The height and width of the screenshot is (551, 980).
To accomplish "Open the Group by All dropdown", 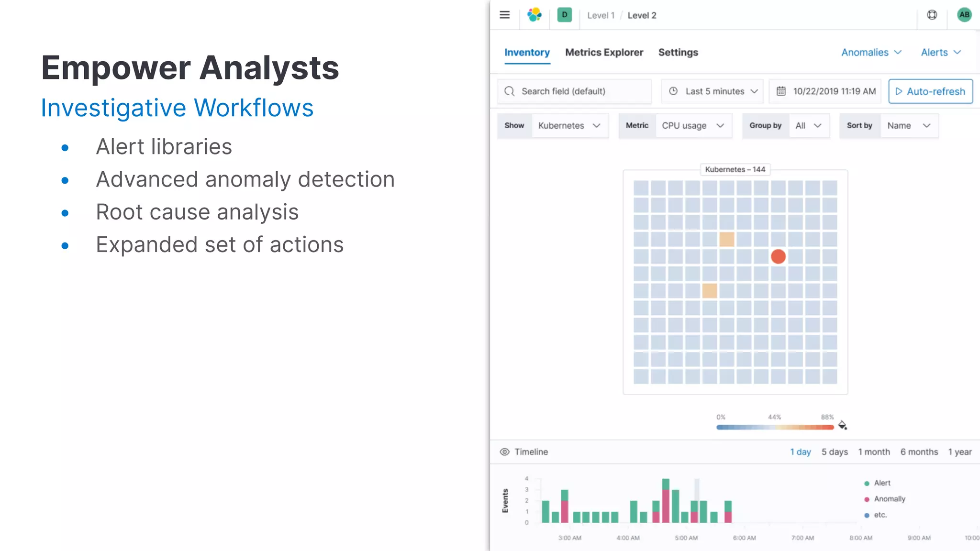I will point(786,126).
